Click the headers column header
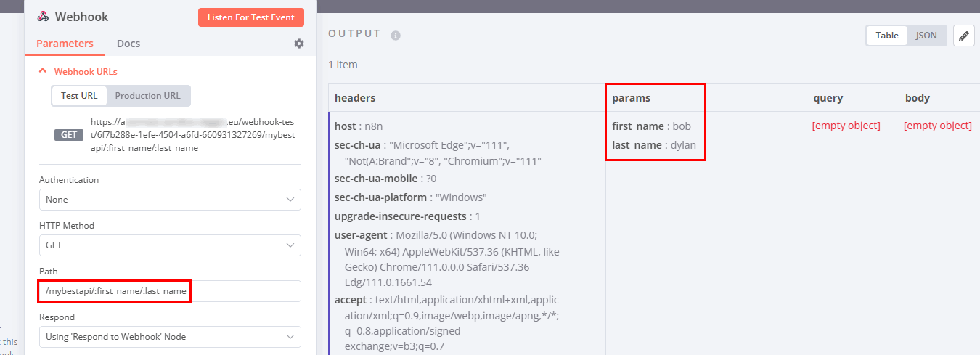 tap(355, 98)
